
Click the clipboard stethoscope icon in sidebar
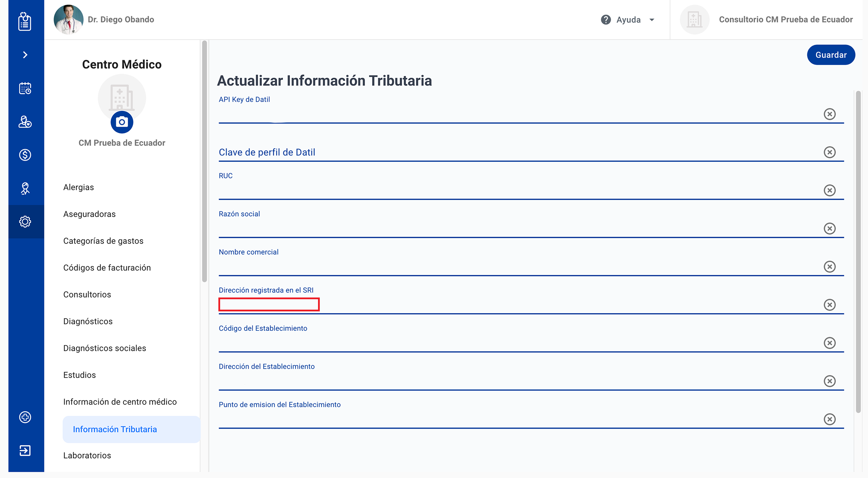[x=25, y=22]
